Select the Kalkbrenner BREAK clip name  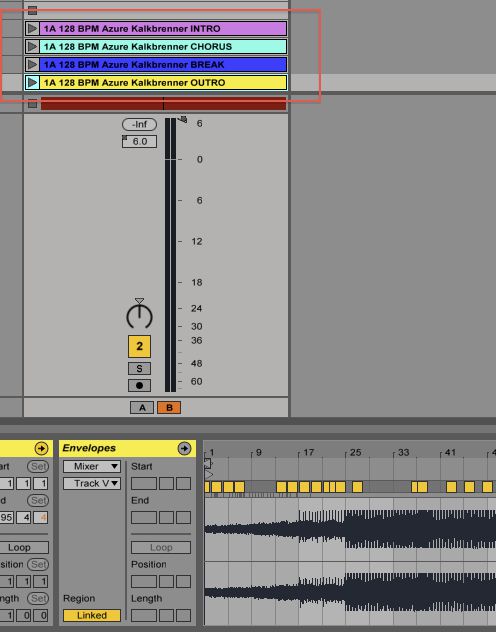(x=163, y=64)
